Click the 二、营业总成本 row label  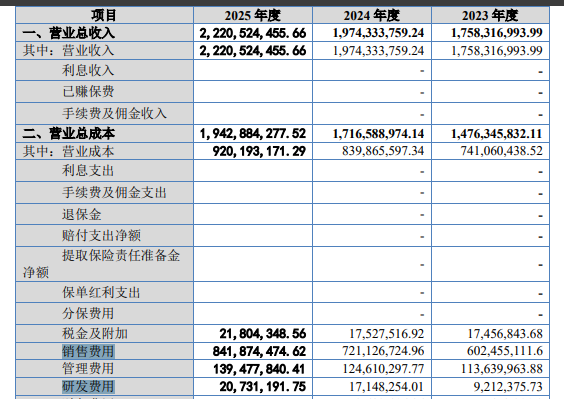click(x=69, y=134)
